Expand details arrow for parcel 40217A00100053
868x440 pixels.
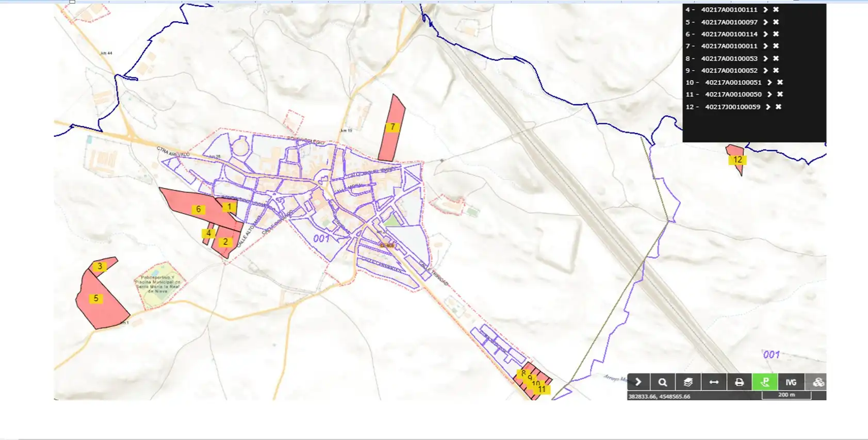point(765,58)
